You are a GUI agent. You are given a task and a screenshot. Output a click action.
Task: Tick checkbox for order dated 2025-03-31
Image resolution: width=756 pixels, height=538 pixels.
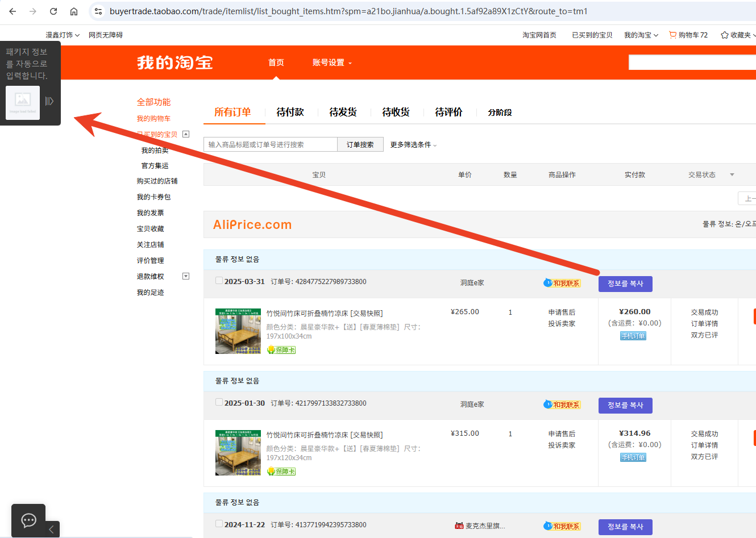(219, 281)
